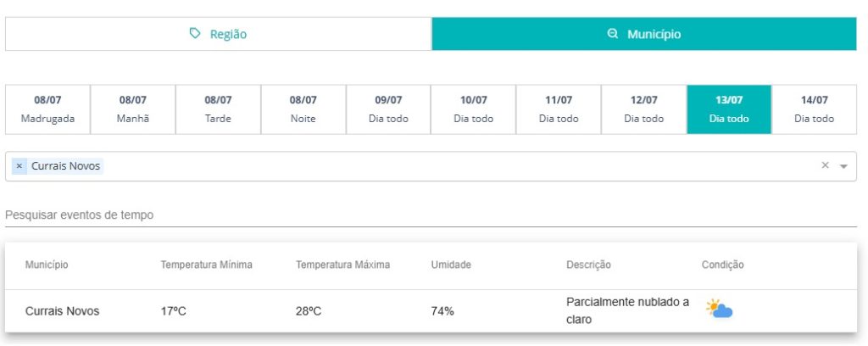Click the Pesquisar eventos de tempo field

(431, 215)
